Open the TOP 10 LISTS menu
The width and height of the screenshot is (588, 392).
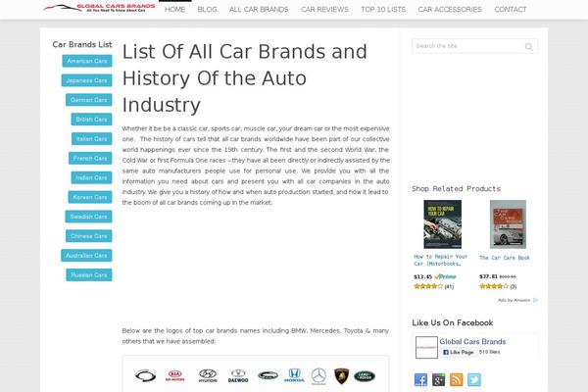[383, 10]
